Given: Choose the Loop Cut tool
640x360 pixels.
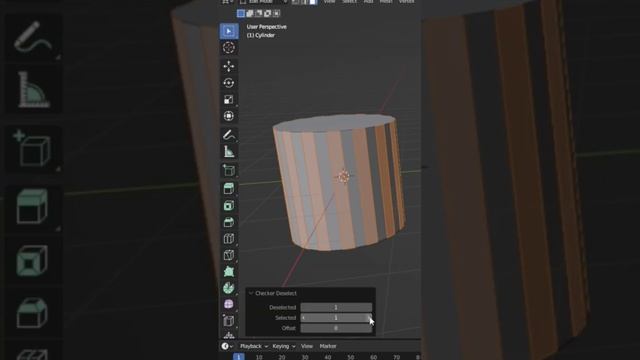Looking at the screenshot, I should coord(229,239).
